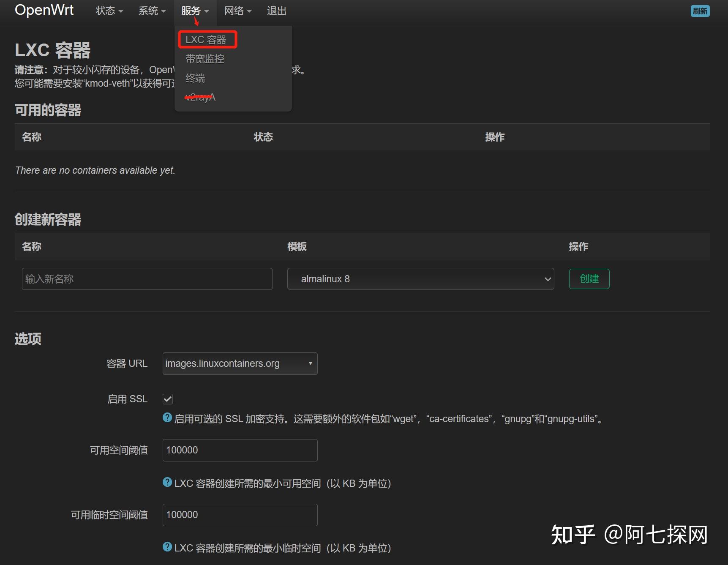Click the 100000 available space threshold field
Viewport: 728px width, 565px height.
point(239,450)
